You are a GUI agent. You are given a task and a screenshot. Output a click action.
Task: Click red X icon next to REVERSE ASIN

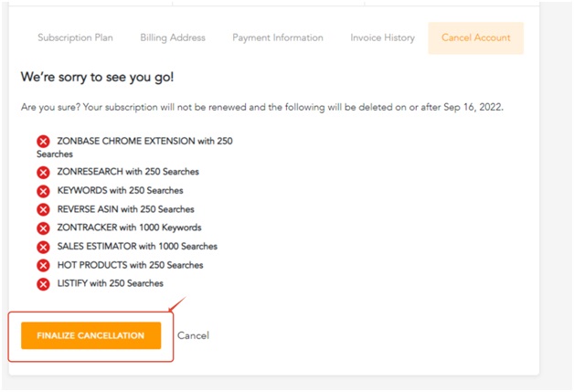(43, 209)
